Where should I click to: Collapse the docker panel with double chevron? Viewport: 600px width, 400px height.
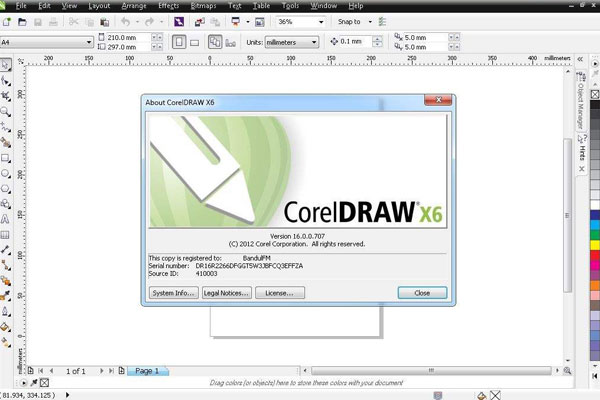point(580,59)
